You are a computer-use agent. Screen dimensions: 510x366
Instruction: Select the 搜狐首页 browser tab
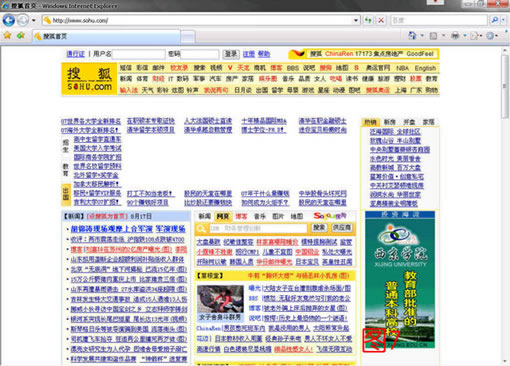click(x=106, y=36)
